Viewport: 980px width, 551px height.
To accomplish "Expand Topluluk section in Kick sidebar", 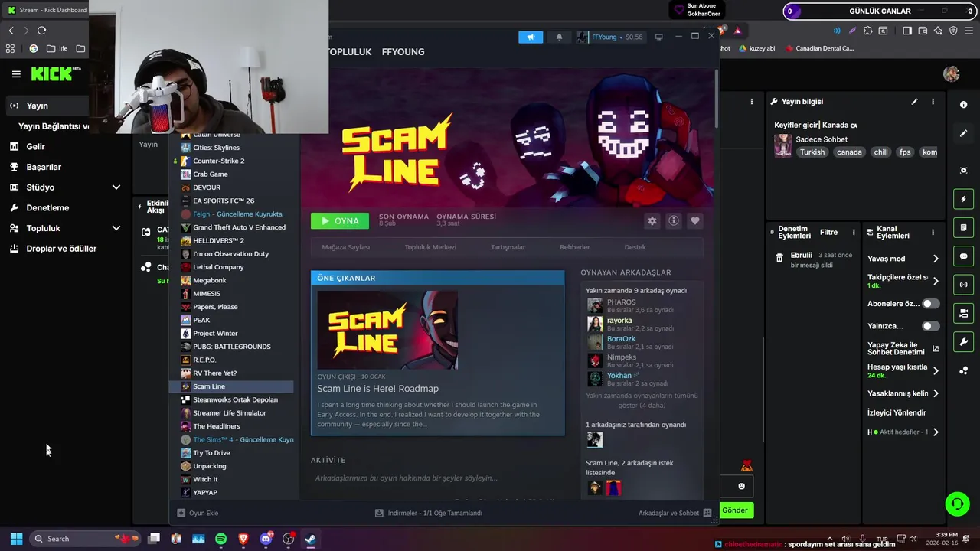I will 116,228.
